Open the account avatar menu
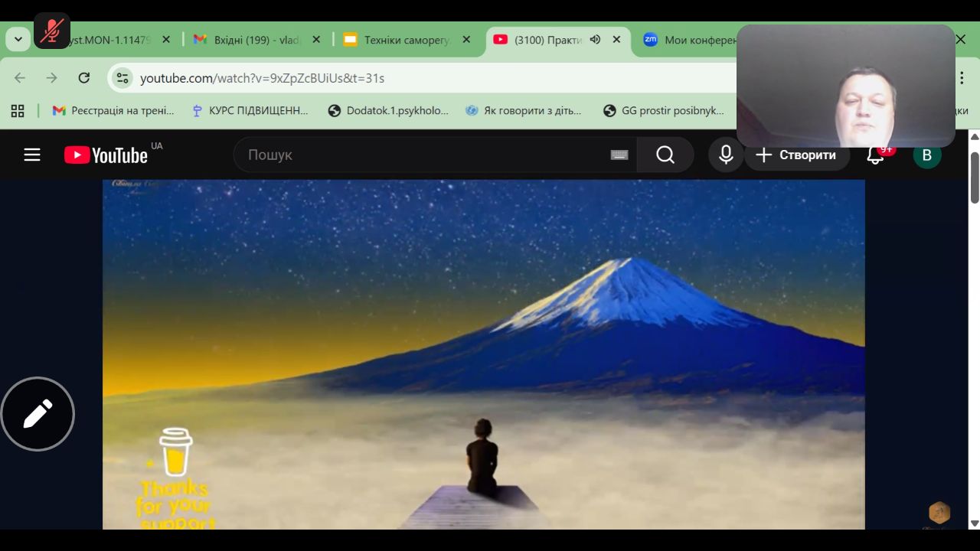Viewport: 980px width, 551px height. click(x=926, y=155)
